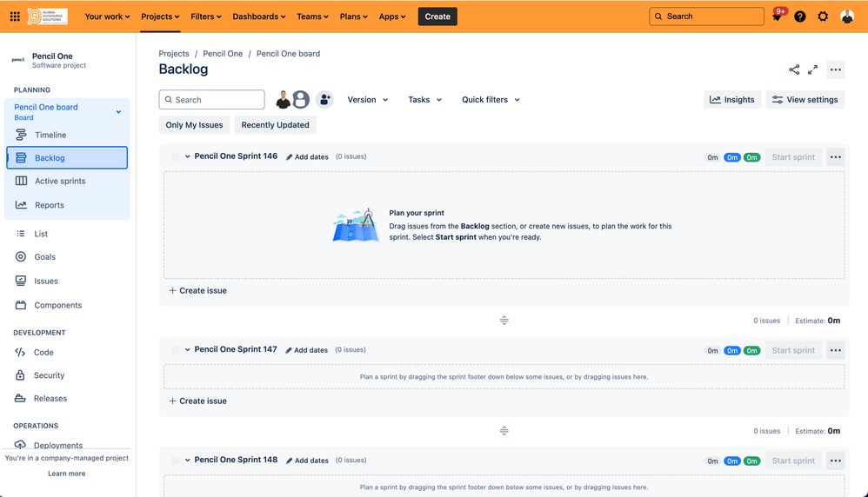The width and height of the screenshot is (868, 497).
Task: Open Sprint 147 more actions ellipsis
Action: click(836, 350)
